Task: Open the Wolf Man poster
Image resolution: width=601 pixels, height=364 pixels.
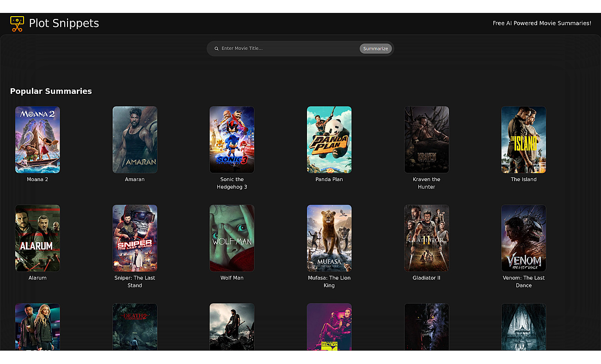Action: [x=232, y=238]
